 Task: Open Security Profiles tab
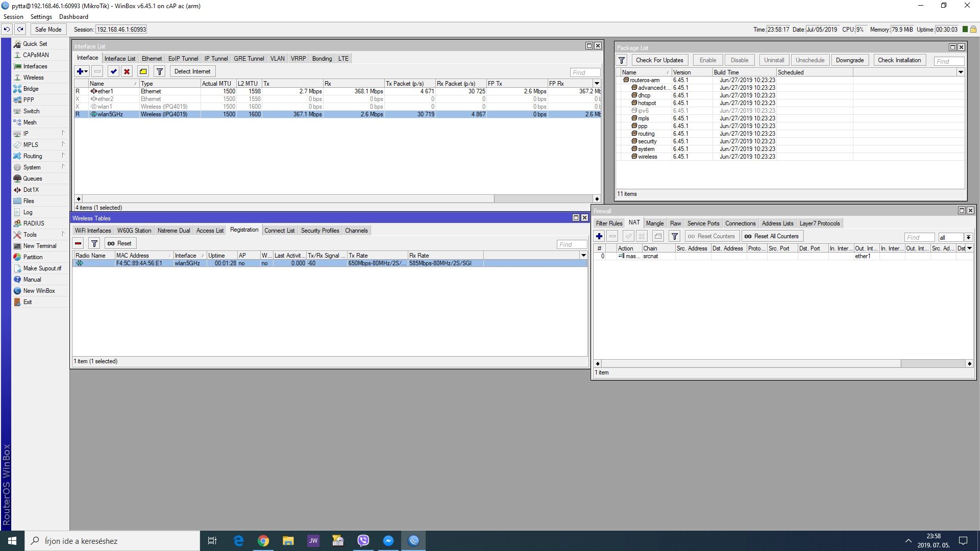(320, 231)
